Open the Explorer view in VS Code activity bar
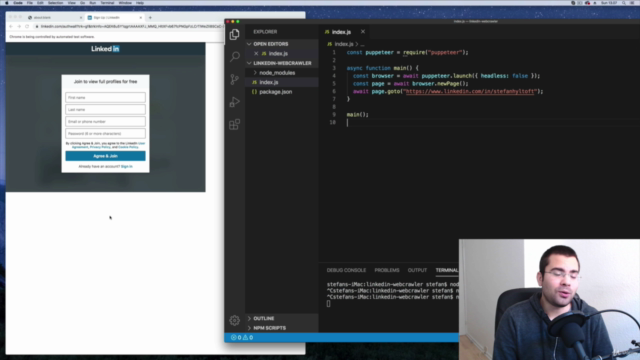This screenshot has width=640, height=360. click(234, 34)
